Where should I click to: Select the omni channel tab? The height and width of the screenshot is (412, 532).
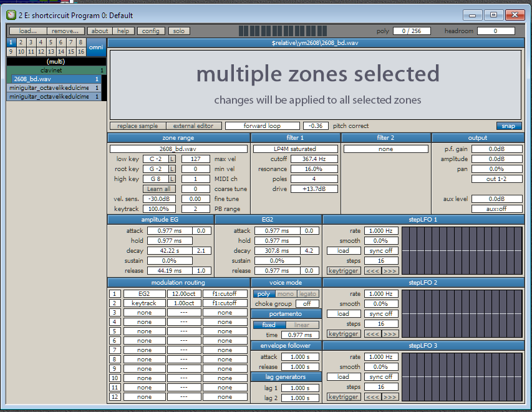coord(96,47)
